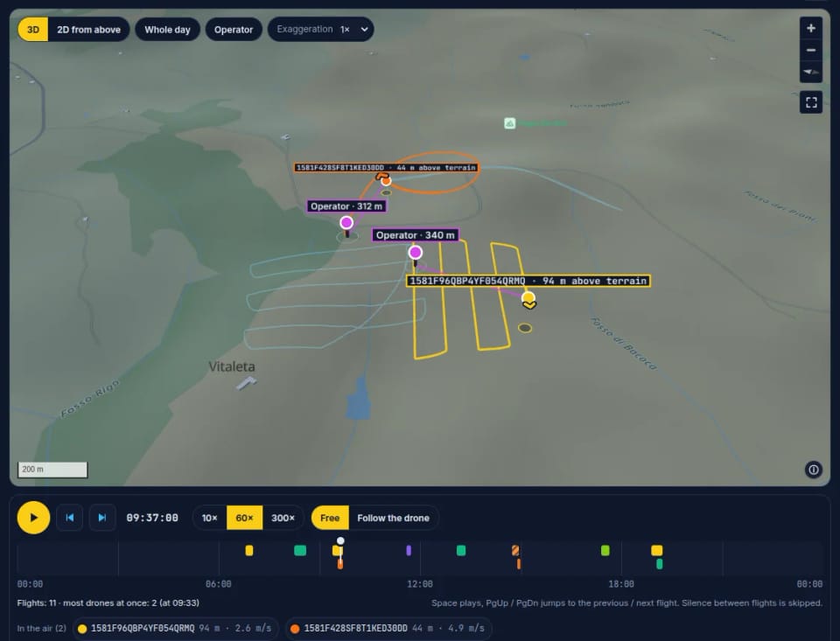Start playback with the yellow play button
840x641 pixels.
[34, 518]
